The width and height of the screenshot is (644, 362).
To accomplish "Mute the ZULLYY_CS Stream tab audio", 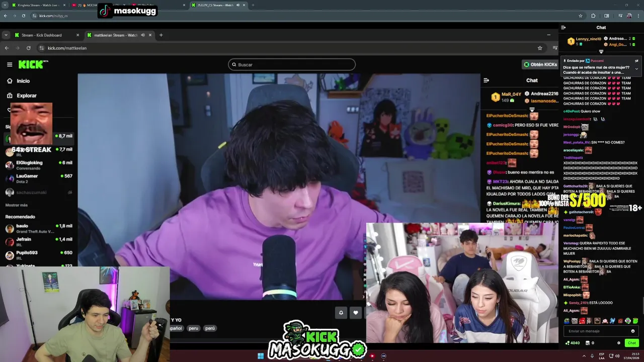I will pyautogui.click(x=237, y=5).
